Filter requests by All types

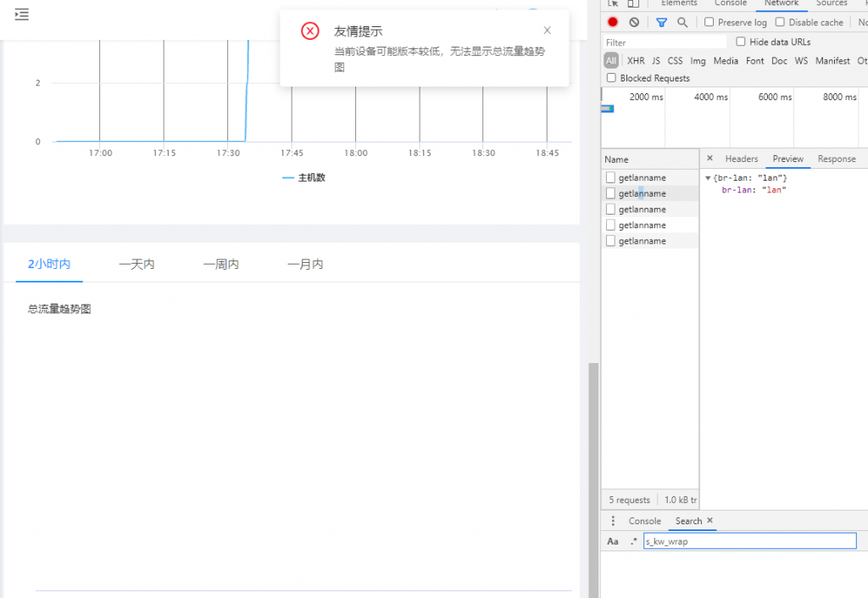point(611,61)
